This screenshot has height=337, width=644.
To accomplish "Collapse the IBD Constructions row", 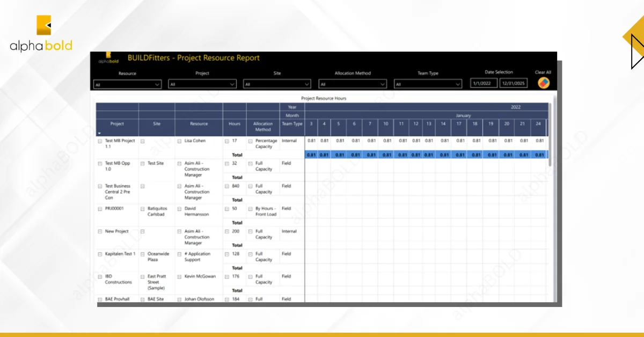I will pos(100,277).
